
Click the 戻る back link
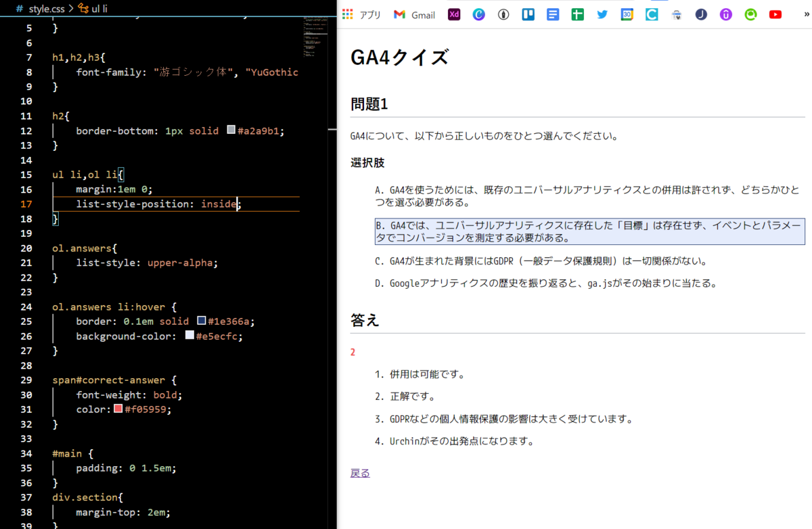coord(360,473)
